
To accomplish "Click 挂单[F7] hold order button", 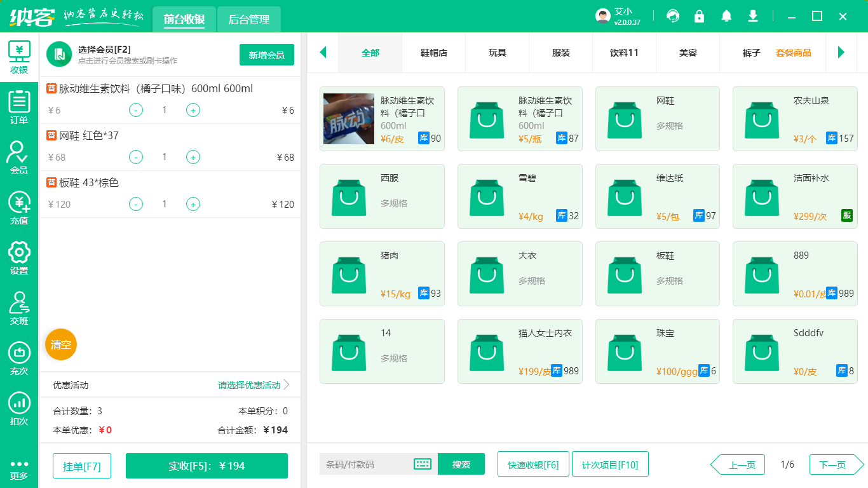I will [82, 466].
